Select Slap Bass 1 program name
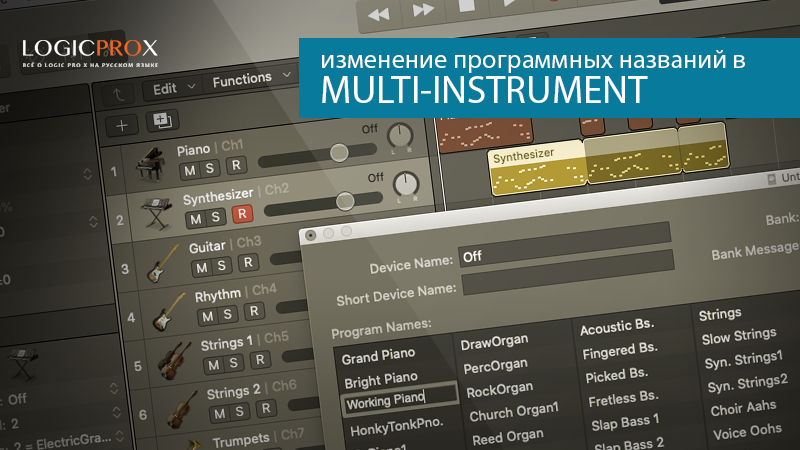This screenshot has height=450, width=800. pyautogui.click(x=625, y=422)
